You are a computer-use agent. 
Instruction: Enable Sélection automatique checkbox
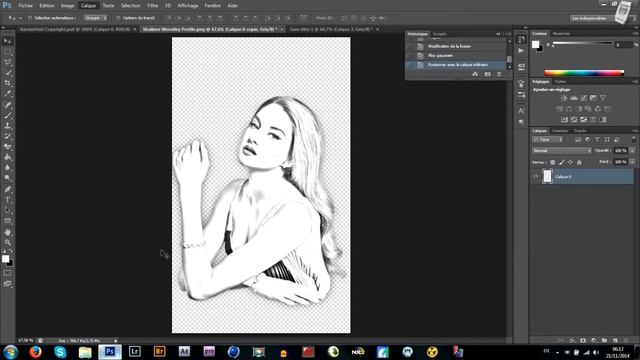pos(30,18)
